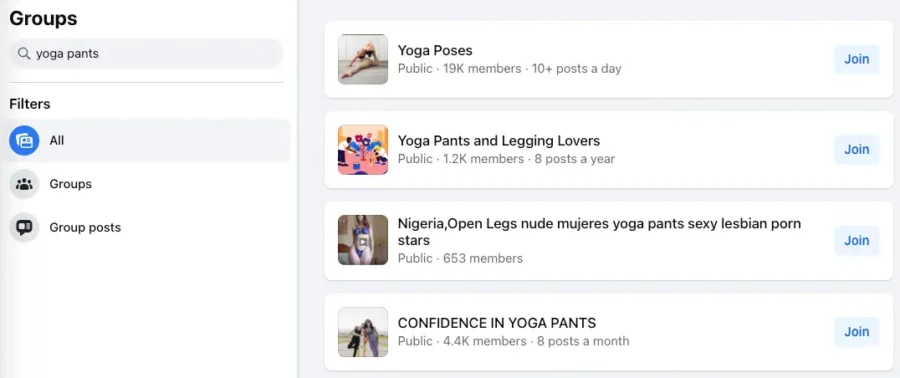
Task: Join Yoga Pants and Legging Lovers group
Action: click(856, 150)
